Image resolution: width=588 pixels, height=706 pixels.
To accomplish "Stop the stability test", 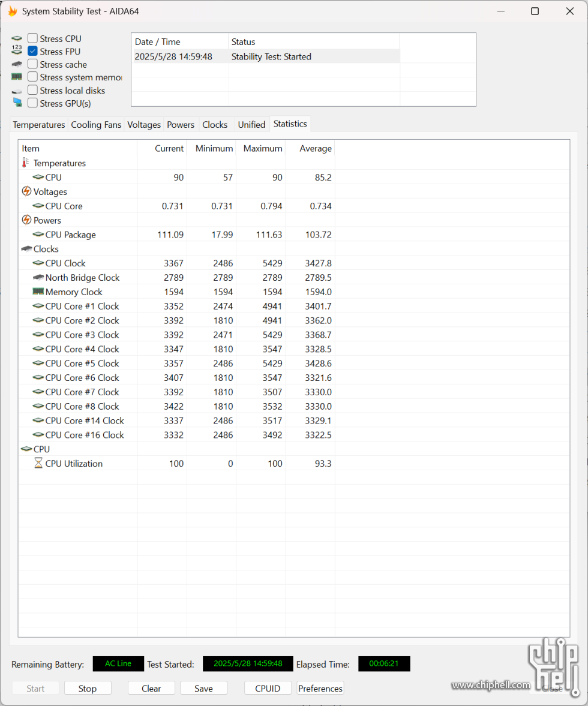I will pyautogui.click(x=88, y=689).
